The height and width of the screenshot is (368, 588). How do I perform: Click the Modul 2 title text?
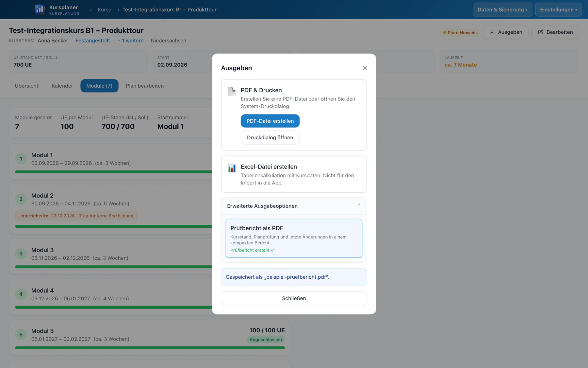(42, 196)
